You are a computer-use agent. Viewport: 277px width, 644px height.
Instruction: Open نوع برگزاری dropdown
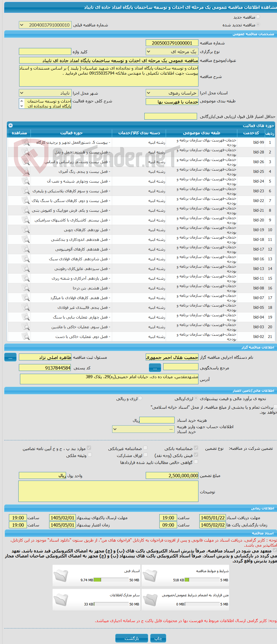(172, 52)
